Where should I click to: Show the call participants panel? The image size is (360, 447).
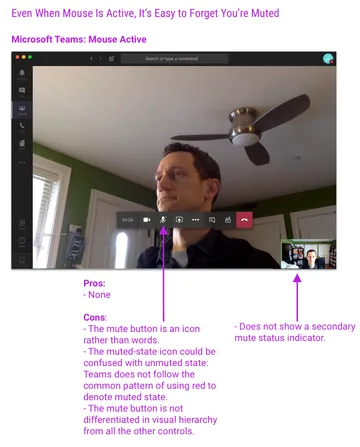click(x=228, y=220)
